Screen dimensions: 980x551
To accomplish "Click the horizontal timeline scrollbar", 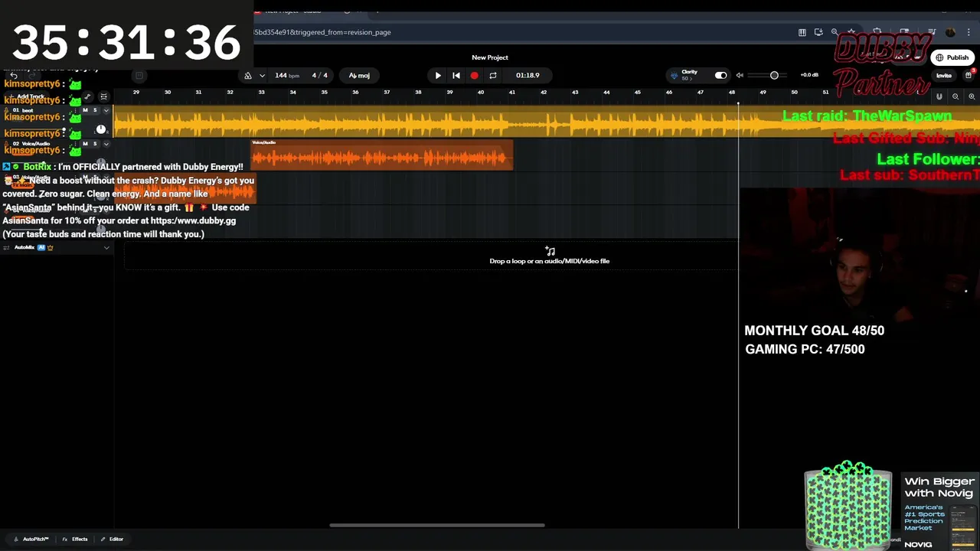I will (x=436, y=525).
